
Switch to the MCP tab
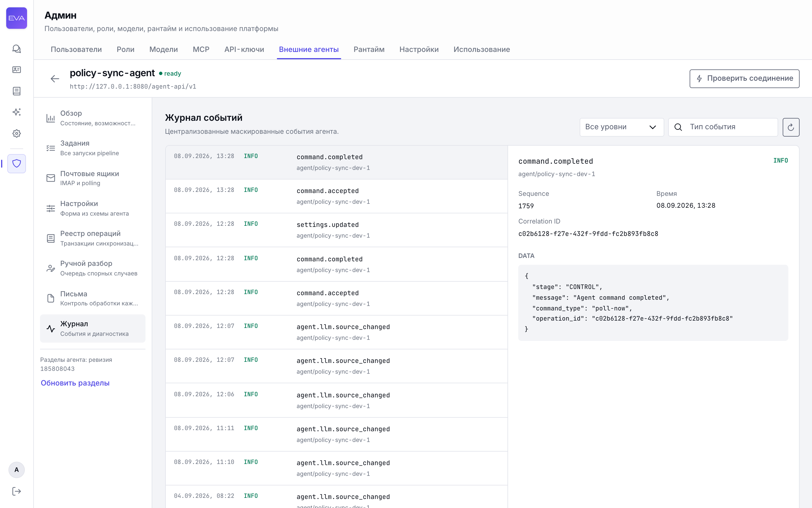[201, 49]
